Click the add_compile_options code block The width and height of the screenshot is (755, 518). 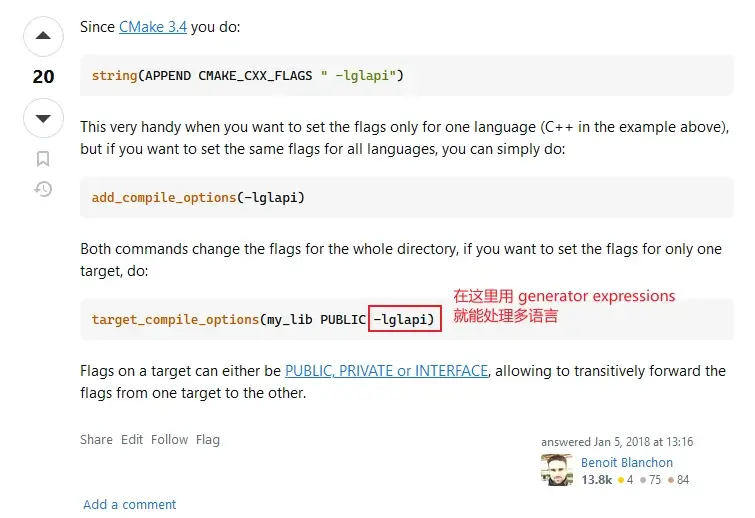tap(198, 198)
